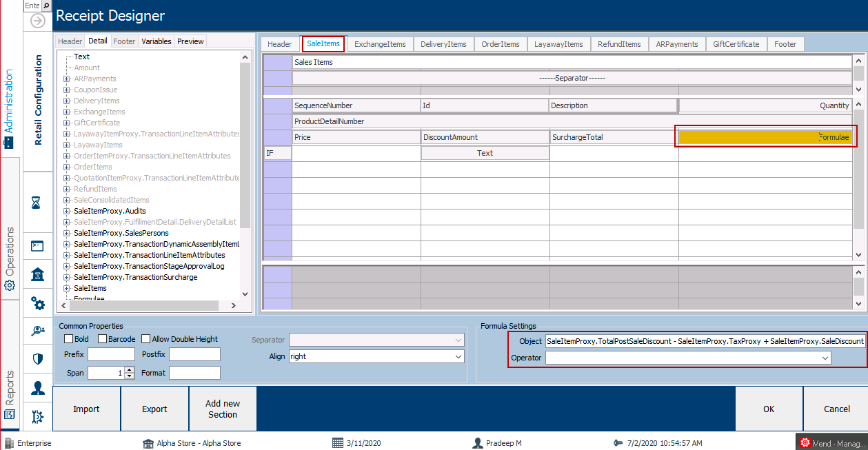Viewport: 868px width, 450px height.
Task: Open the LayawayItems section tab
Action: tap(558, 44)
